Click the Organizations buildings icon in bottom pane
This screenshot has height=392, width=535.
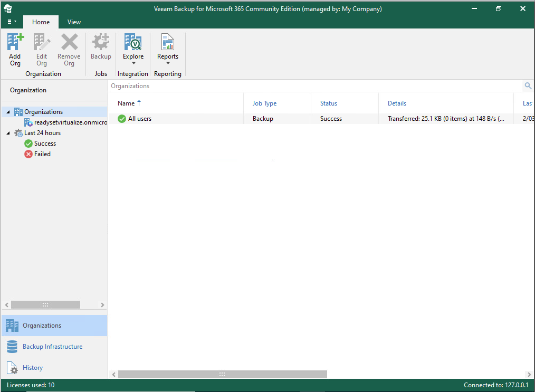(x=12, y=326)
